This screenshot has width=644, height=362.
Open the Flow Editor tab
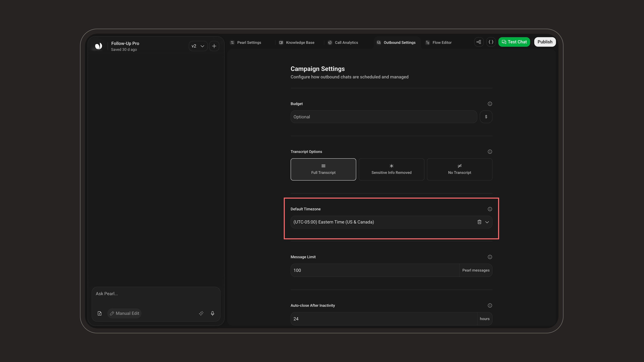coord(439,42)
